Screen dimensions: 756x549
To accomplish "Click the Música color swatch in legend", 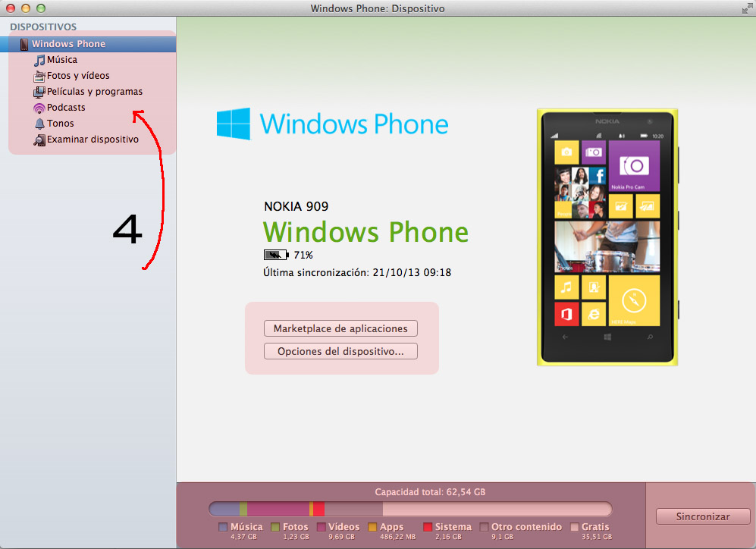I will point(223,527).
